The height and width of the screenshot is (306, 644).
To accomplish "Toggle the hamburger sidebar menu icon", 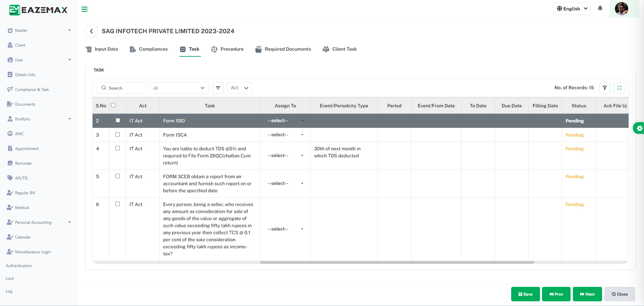I will (x=85, y=9).
